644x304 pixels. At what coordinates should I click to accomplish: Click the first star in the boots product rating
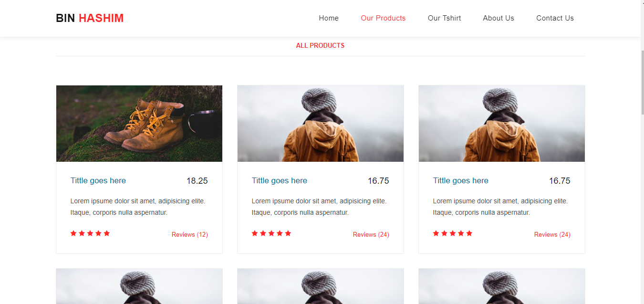(x=73, y=233)
